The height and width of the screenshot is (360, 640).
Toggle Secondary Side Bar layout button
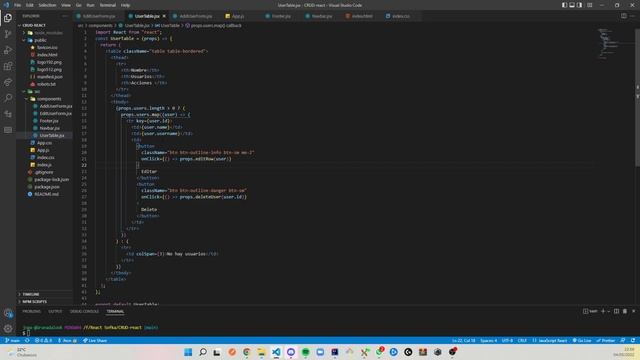click(x=580, y=5)
